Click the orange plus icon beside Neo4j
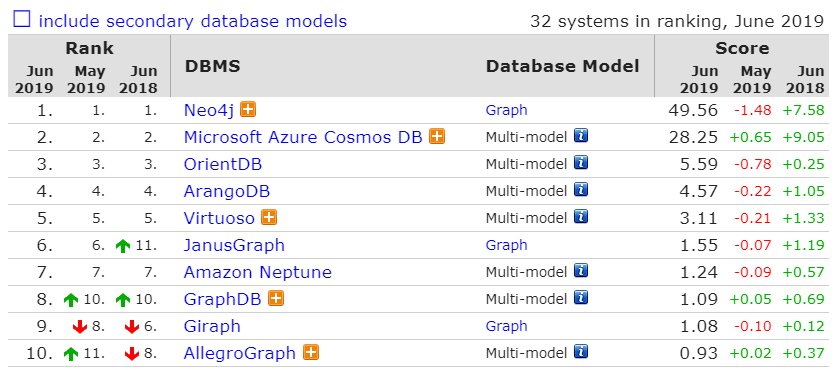Screen dimensions: 835x370 coord(248,110)
